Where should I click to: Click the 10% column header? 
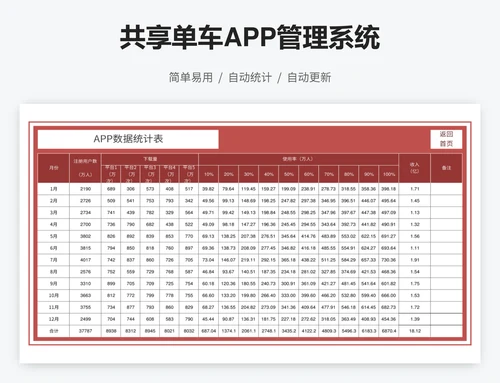pyautogui.click(x=209, y=174)
